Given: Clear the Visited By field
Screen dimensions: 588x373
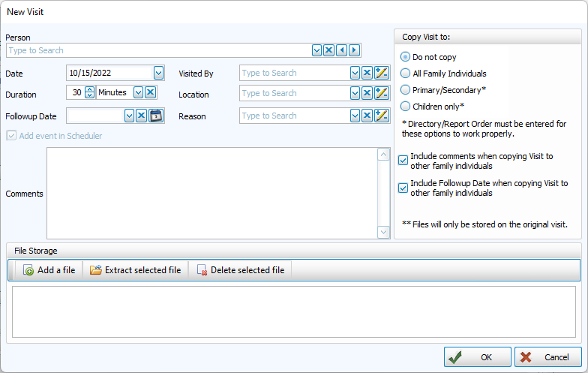Looking at the screenshot, I should click(367, 73).
